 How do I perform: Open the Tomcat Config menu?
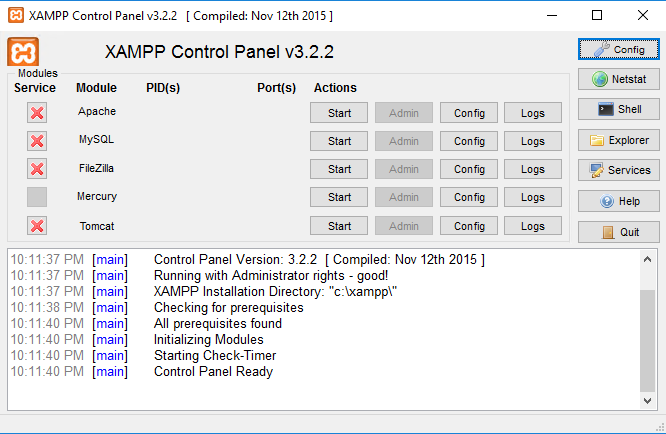(x=469, y=225)
